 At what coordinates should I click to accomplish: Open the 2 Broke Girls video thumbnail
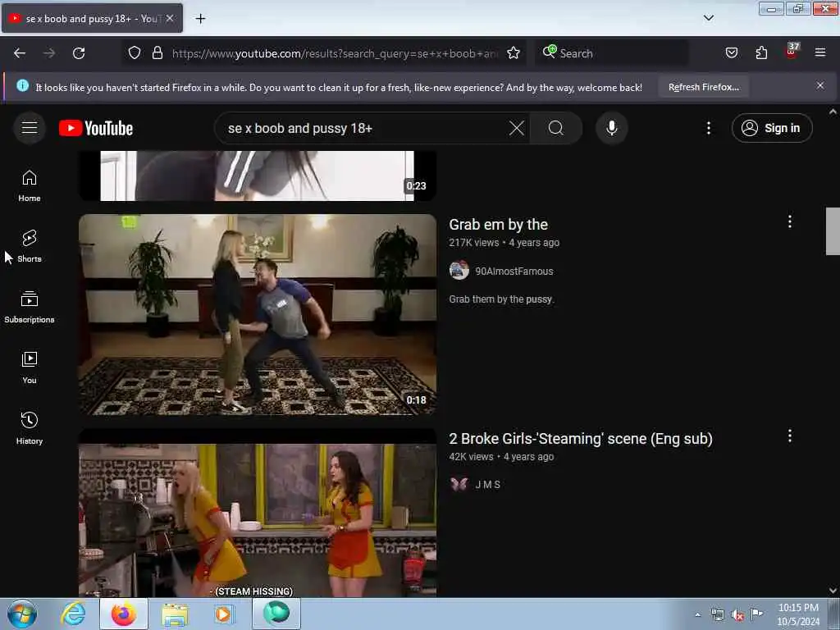(258, 513)
